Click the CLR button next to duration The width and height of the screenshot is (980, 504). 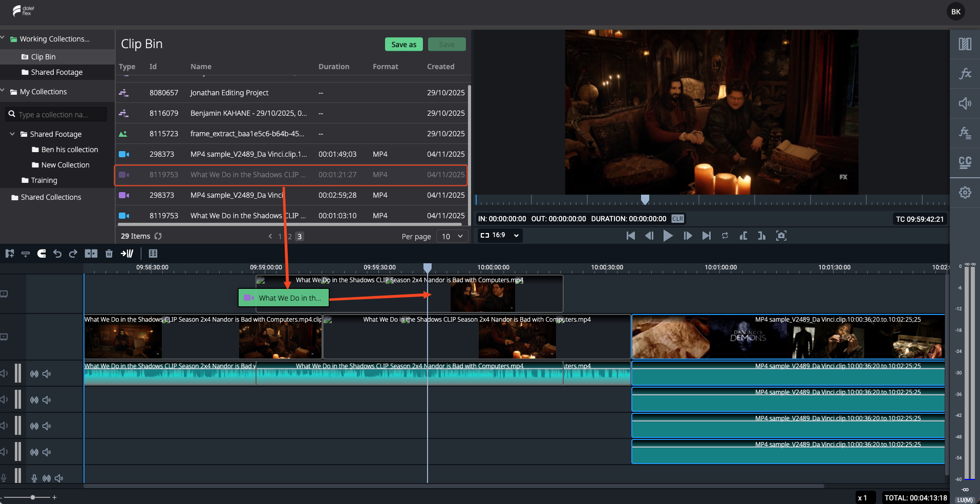678,219
